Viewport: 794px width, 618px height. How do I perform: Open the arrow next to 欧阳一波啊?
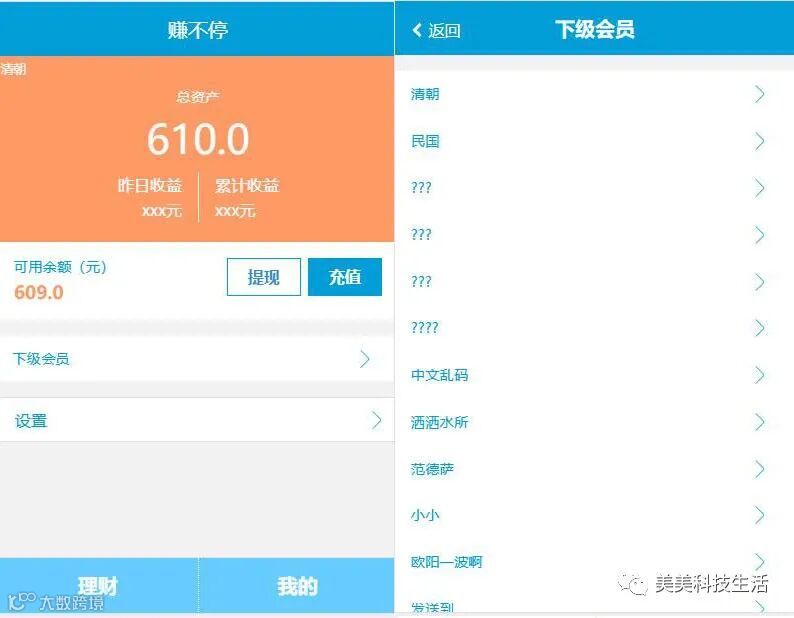click(x=759, y=562)
